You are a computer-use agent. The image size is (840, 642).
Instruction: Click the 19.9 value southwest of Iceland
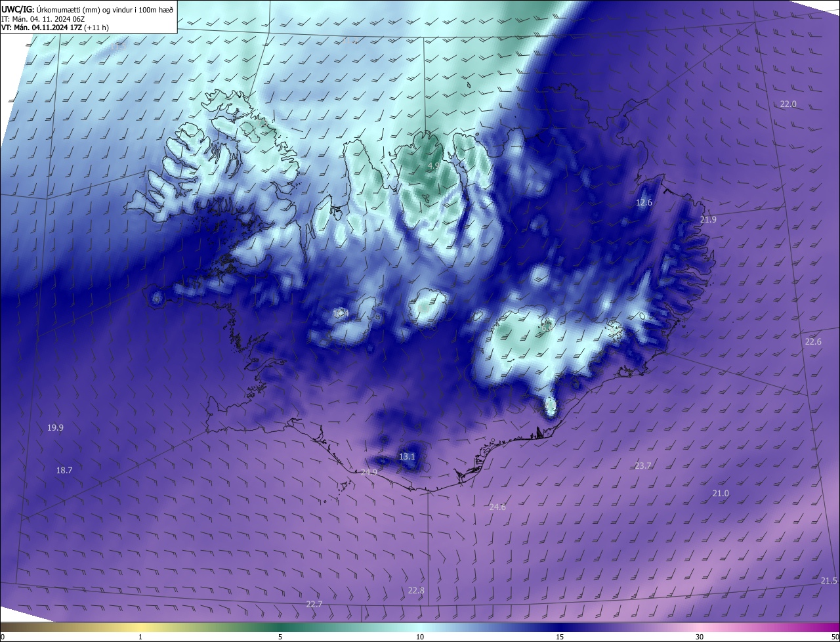[55, 427]
